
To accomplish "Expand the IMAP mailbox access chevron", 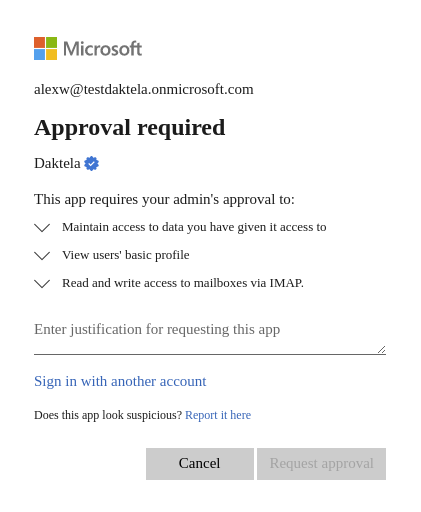I will [42, 284].
